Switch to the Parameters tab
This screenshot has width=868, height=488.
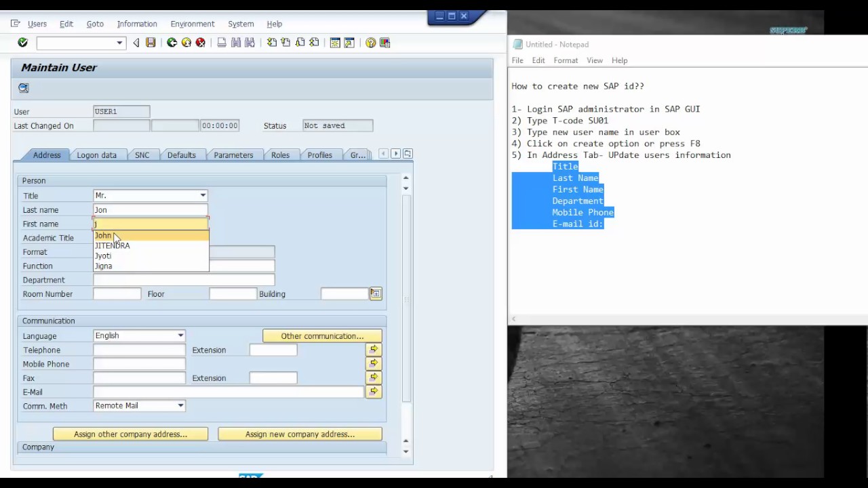[233, 155]
